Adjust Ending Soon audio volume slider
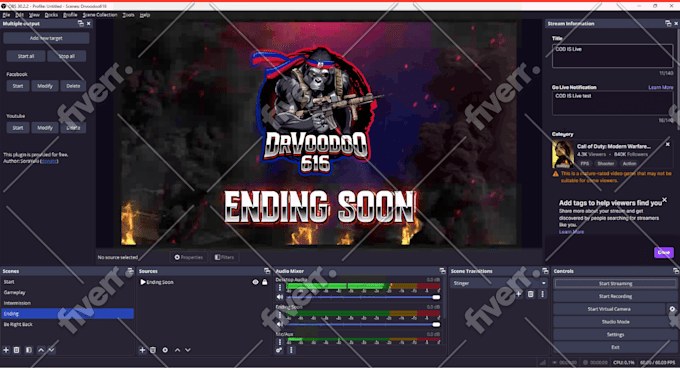 point(363,324)
